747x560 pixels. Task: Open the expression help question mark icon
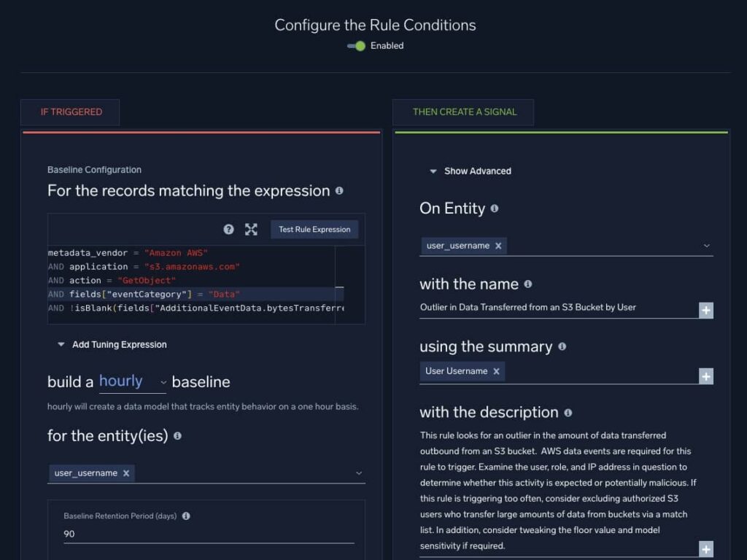(228, 229)
